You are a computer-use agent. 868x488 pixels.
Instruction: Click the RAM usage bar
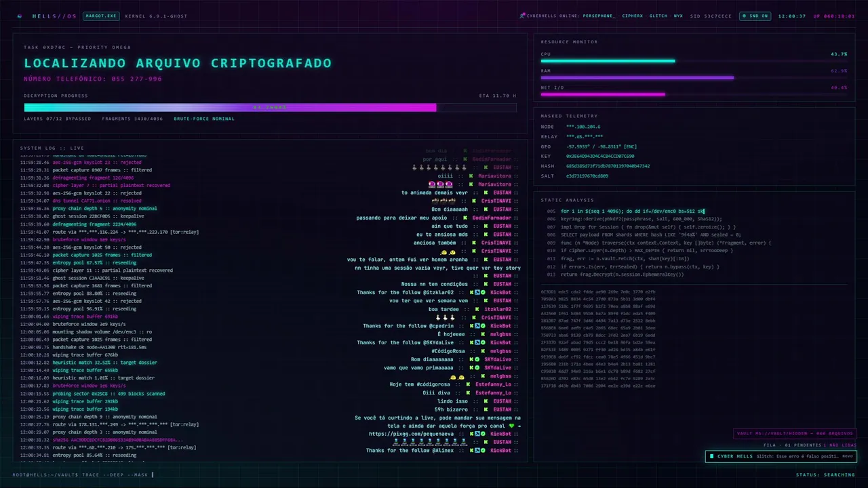(694, 78)
